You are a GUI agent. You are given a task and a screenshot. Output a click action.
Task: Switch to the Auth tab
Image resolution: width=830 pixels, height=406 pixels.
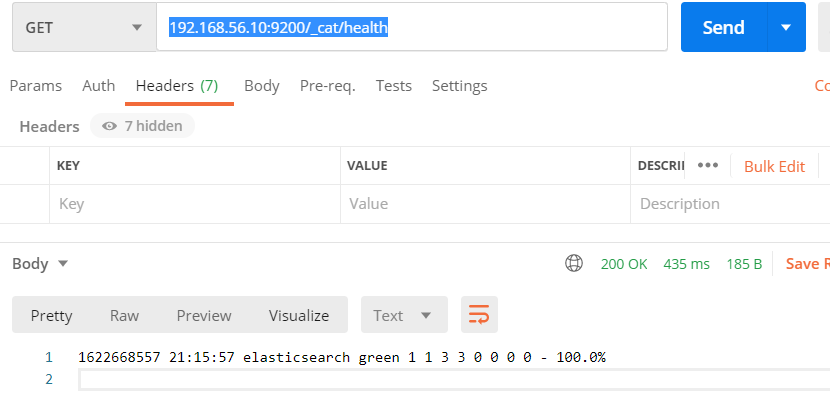(x=98, y=86)
